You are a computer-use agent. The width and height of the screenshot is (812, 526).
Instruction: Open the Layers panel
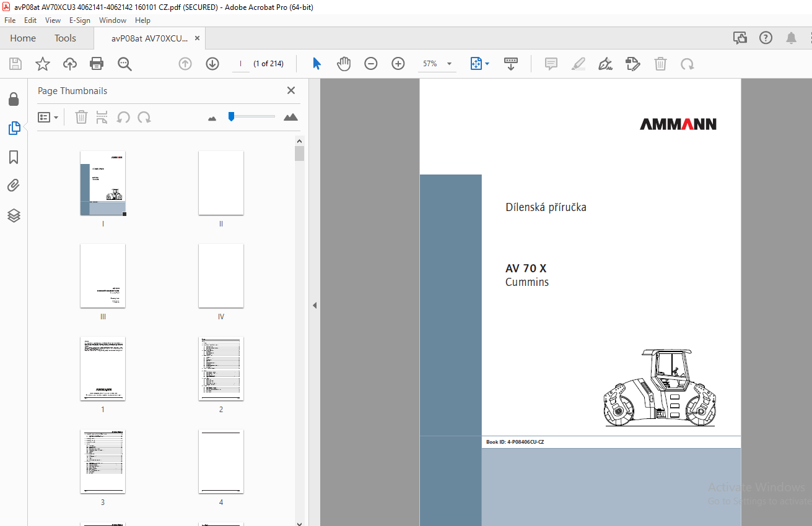tap(14, 215)
